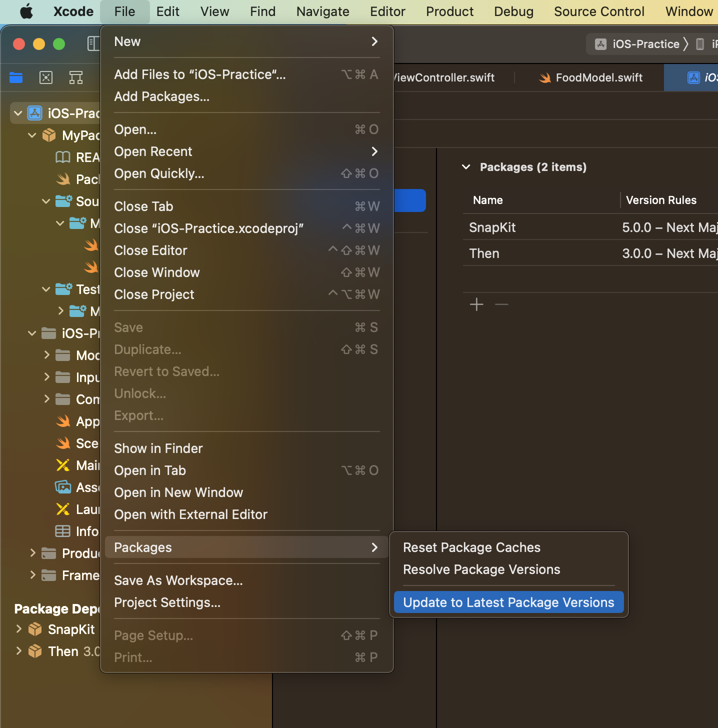Image resolution: width=718 pixels, height=728 pixels.
Task: Expand the Frameworks folder
Action: [x=32, y=575]
